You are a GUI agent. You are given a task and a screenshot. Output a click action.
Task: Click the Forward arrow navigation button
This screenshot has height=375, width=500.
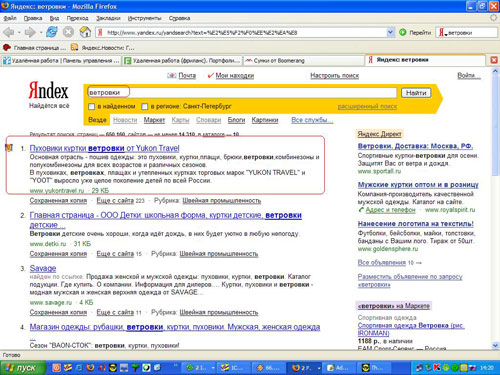[x=30, y=32]
